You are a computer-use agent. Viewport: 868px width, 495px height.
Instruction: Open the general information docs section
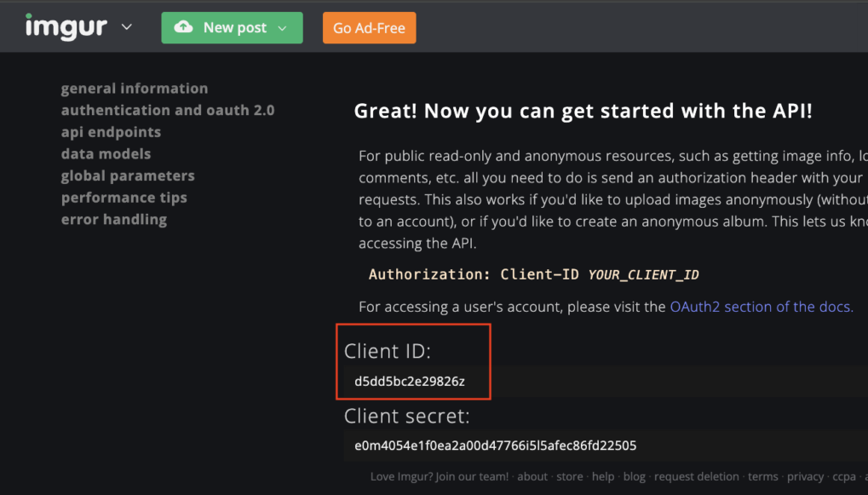135,89
